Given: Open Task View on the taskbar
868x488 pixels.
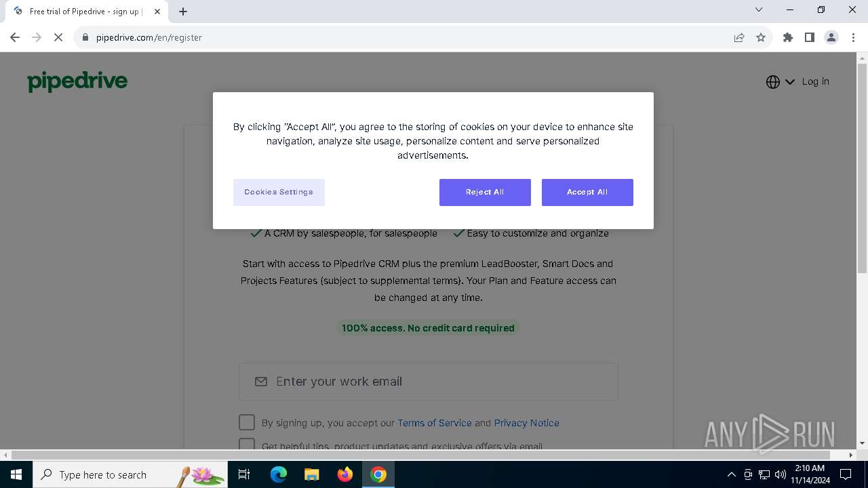Looking at the screenshot, I should tap(244, 474).
